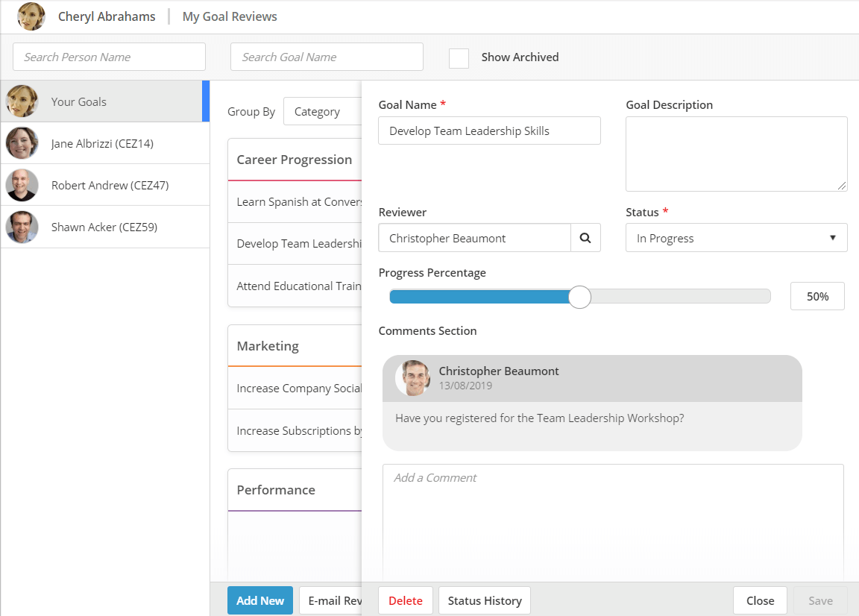Click Robert Andrew's avatar photo
This screenshot has width=859, height=616.
click(22, 185)
